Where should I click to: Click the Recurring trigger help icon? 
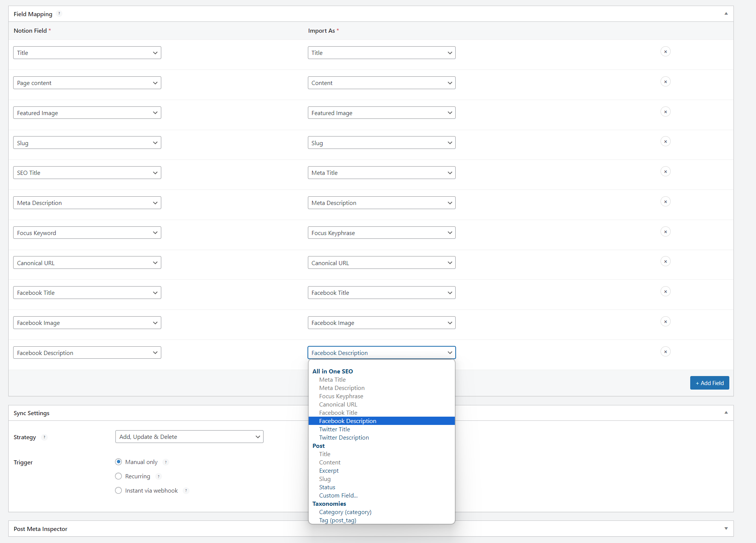pyautogui.click(x=159, y=476)
